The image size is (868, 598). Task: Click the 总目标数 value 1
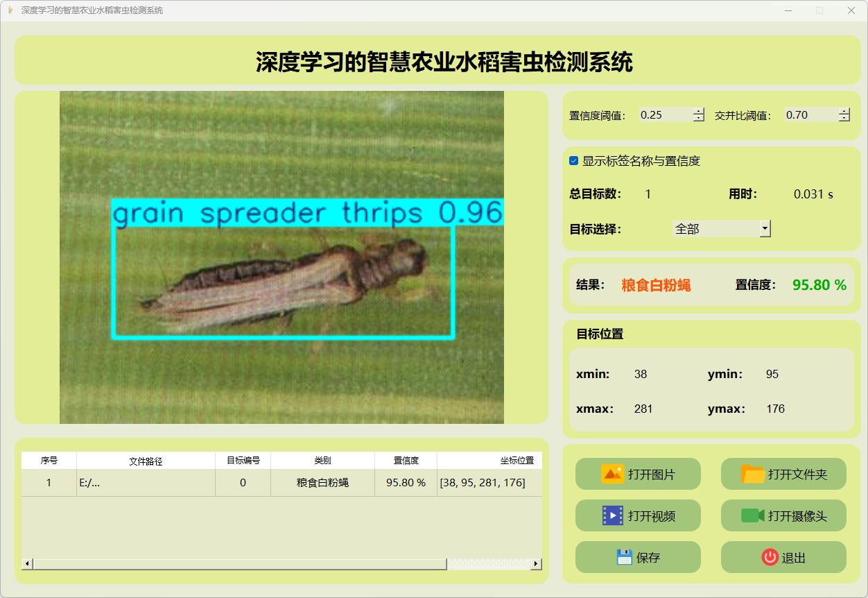point(648,194)
